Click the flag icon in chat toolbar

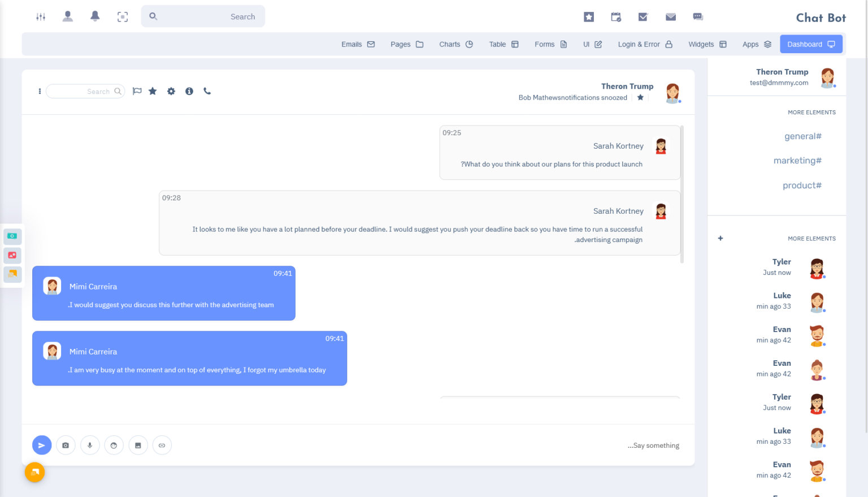pyautogui.click(x=137, y=91)
